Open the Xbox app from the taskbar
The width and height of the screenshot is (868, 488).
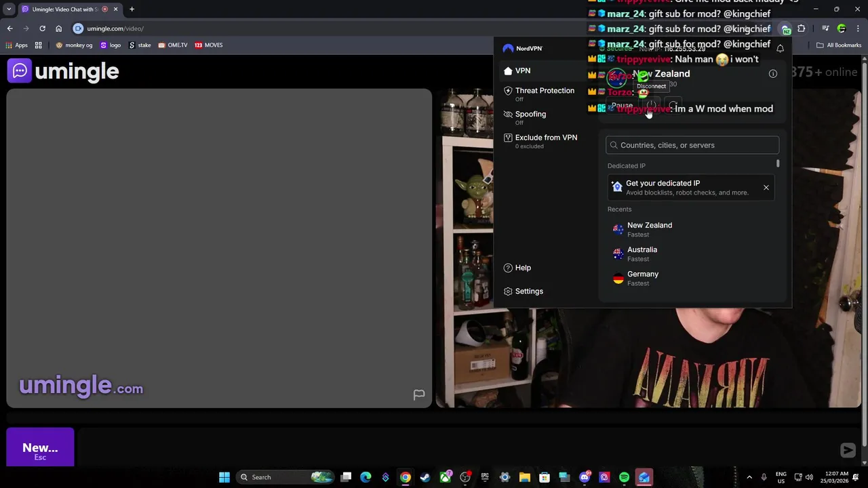click(x=446, y=477)
